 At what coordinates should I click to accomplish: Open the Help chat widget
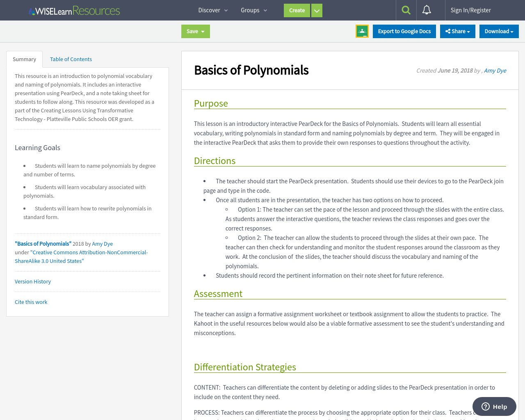click(x=494, y=406)
